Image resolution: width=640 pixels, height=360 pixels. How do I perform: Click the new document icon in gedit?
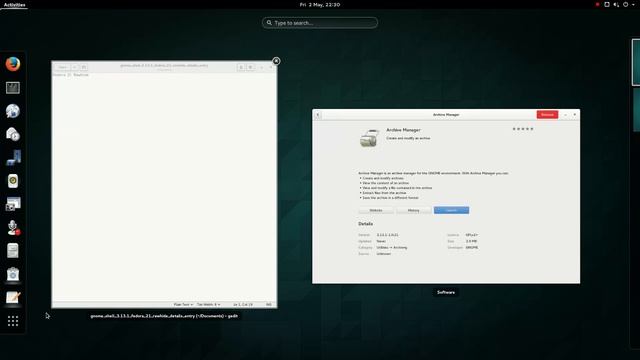[x=84, y=67]
